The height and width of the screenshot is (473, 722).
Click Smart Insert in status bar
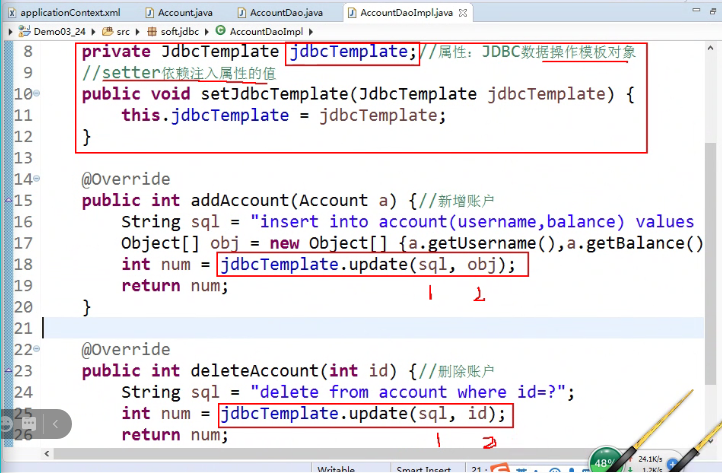coord(423,469)
